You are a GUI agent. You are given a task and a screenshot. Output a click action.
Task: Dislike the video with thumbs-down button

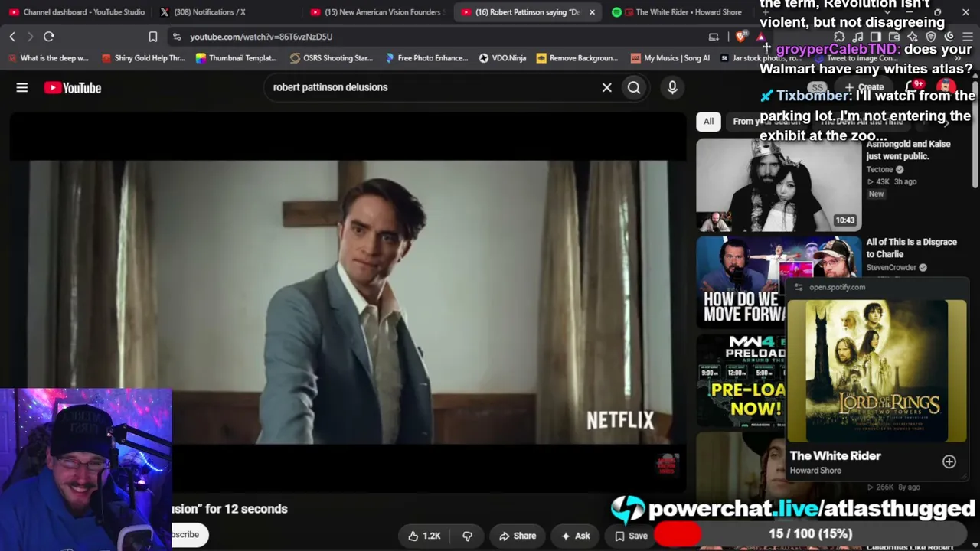tap(467, 536)
